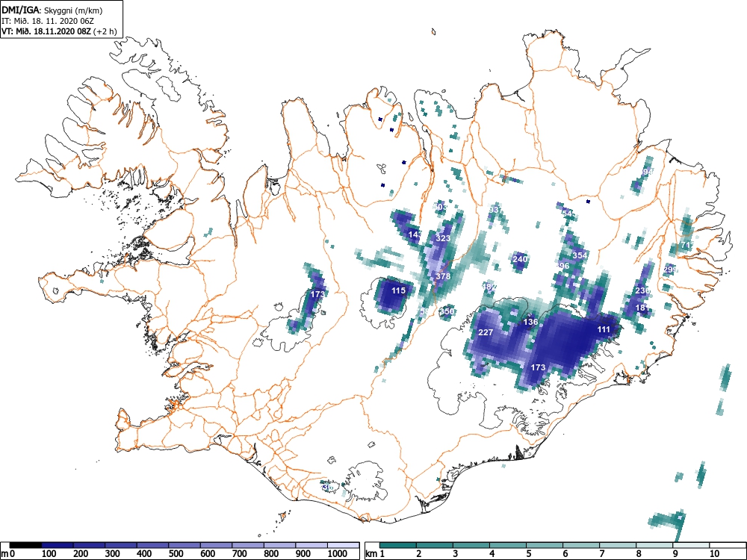The height and width of the screenshot is (560, 747).
Task: Click the m 0 label on the metre legend
Action: click(x=9, y=554)
